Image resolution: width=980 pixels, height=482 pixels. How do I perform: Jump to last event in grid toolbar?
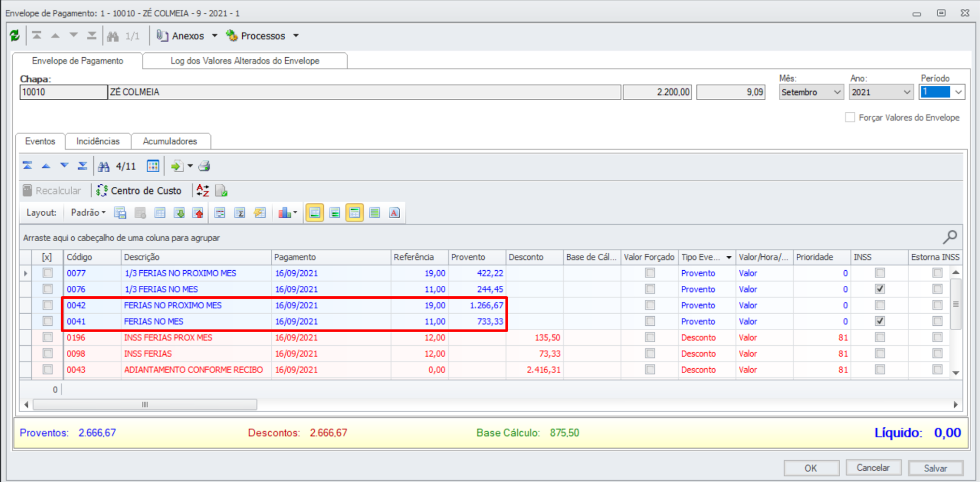coord(82,166)
